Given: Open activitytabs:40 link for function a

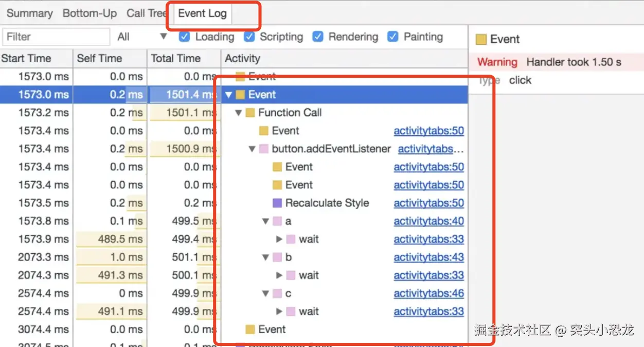Looking at the screenshot, I should tap(429, 221).
